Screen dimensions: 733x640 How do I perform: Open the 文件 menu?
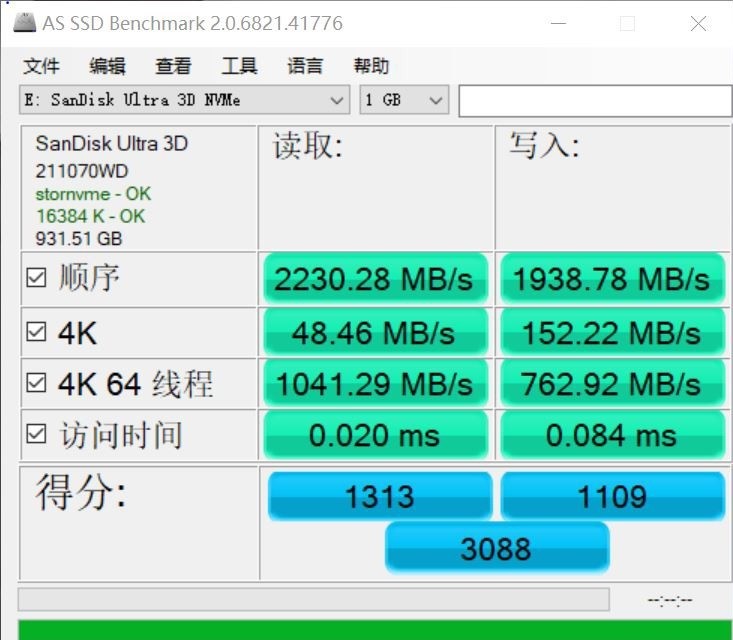click(42, 66)
